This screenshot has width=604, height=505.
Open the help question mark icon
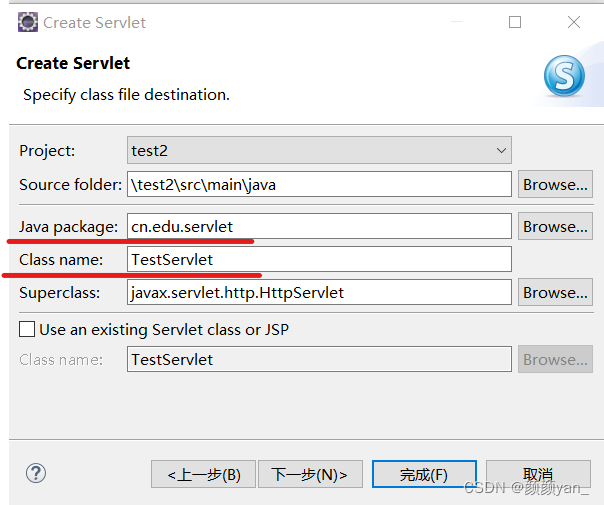36,473
